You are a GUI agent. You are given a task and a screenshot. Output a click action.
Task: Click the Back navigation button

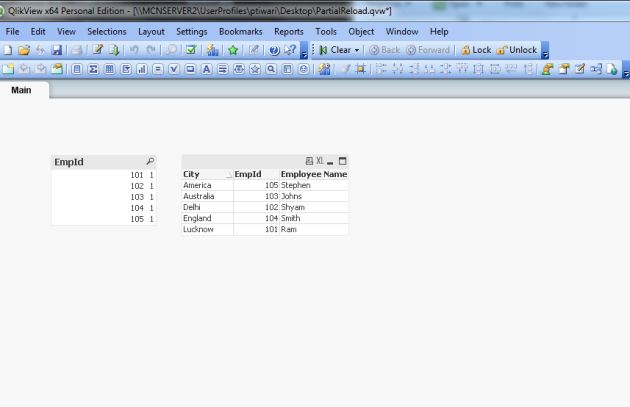tap(385, 50)
